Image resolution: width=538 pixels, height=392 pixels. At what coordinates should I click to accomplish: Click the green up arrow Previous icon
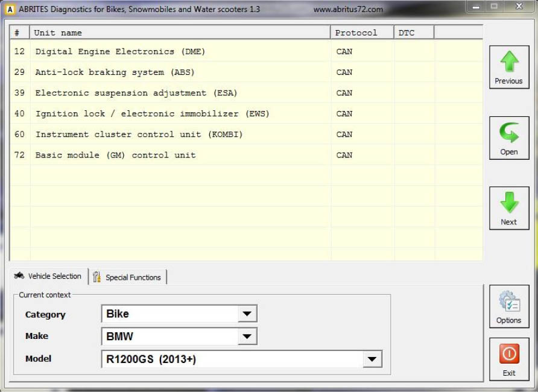pyautogui.click(x=508, y=62)
